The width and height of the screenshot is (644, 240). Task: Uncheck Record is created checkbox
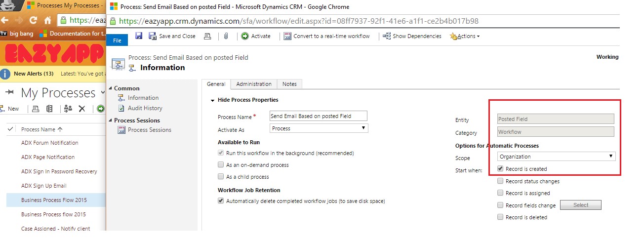pos(501,169)
